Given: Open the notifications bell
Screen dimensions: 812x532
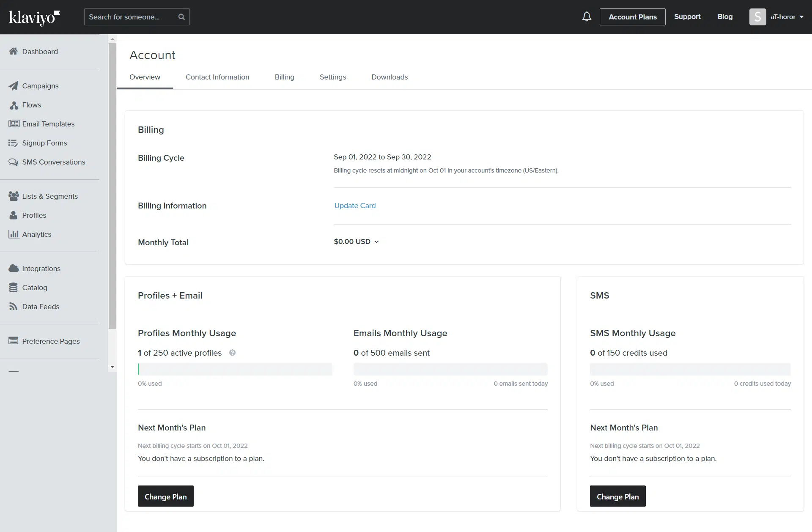Looking at the screenshot, I should (587, 17).
